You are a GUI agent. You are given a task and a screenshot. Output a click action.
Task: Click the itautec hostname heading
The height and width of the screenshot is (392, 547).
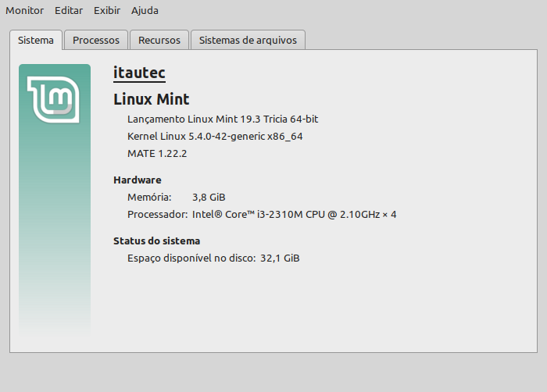coord(139,73)
